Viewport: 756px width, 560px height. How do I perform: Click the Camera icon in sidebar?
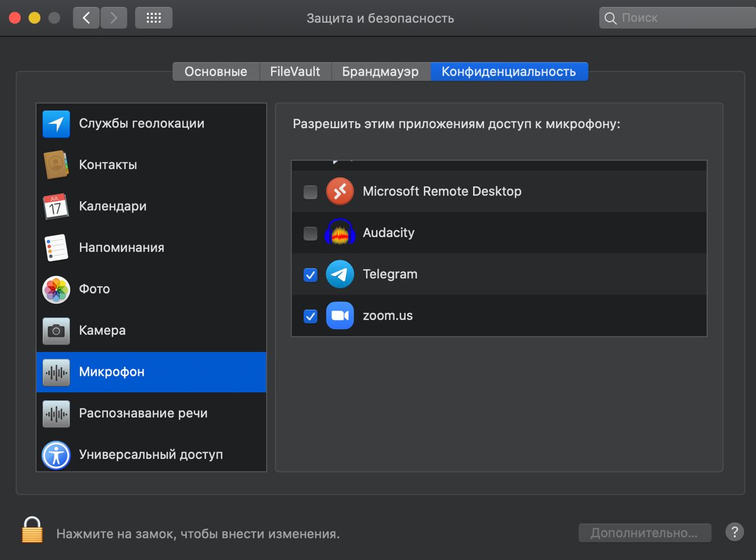coord(56,330)
